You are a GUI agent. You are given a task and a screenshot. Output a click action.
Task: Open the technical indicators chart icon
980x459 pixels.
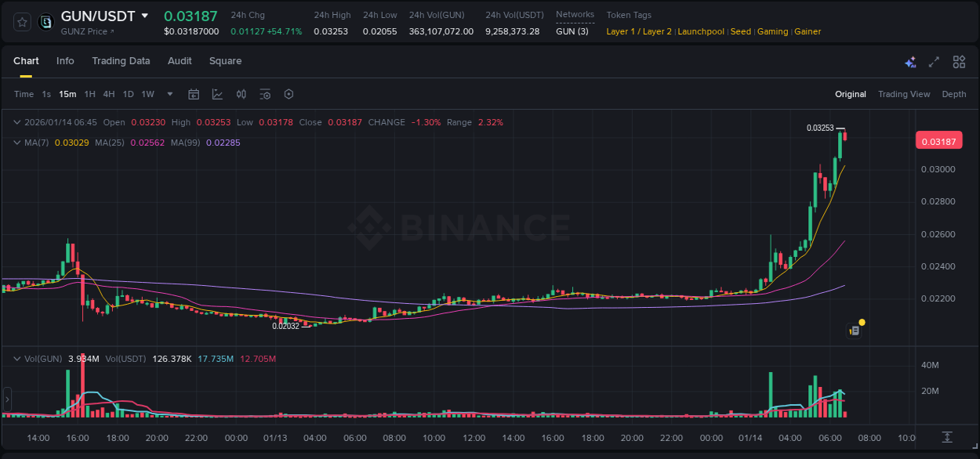(216, 94)
